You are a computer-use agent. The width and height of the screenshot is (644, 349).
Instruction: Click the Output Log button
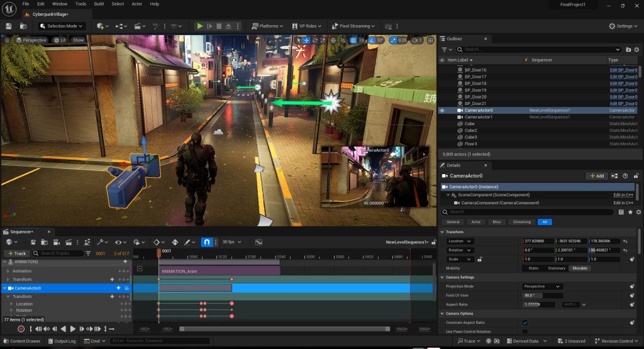[62, 341]
